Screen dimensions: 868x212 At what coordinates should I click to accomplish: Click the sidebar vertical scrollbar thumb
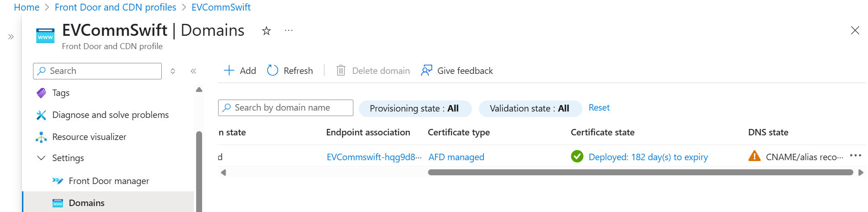click(x=199, y=172)
